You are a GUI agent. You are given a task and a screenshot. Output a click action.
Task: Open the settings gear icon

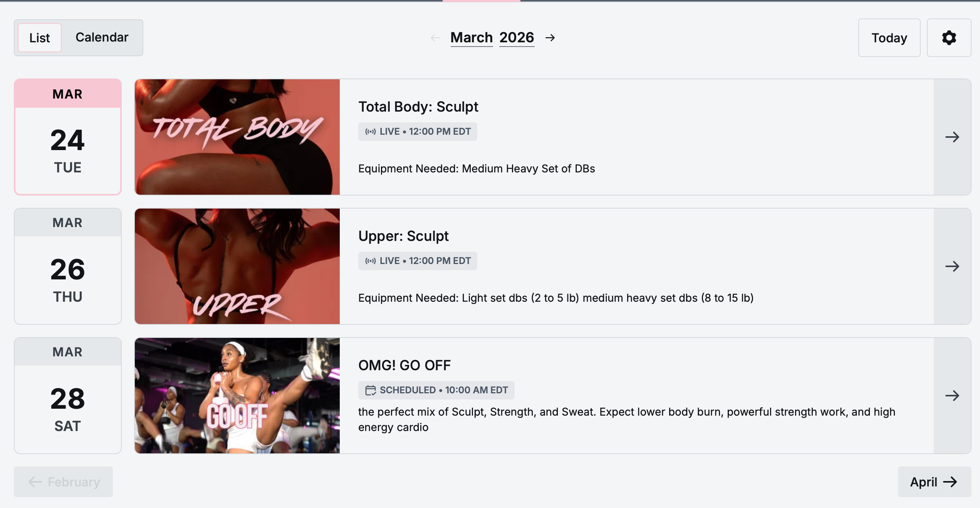click(949, 38)
